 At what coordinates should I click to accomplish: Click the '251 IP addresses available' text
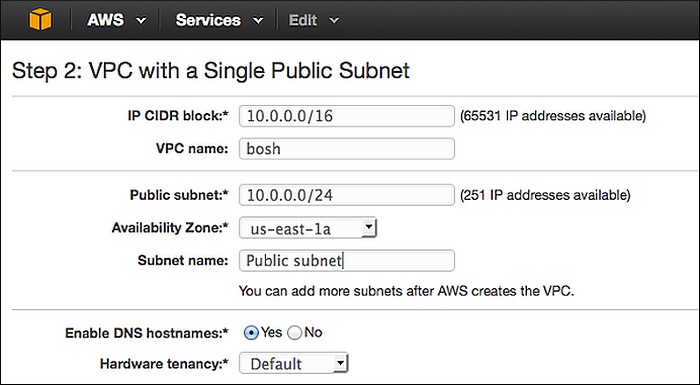click(545, 195)
